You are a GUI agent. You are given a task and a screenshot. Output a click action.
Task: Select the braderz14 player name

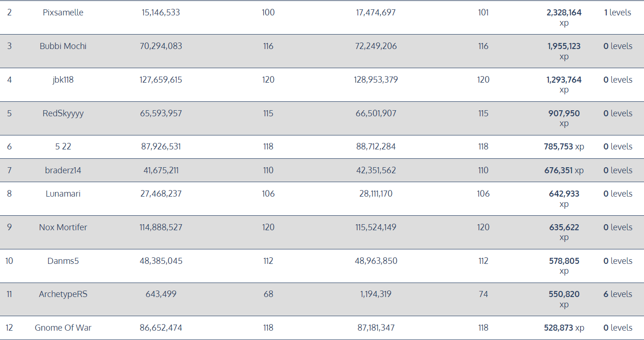[x=63, y=170]
